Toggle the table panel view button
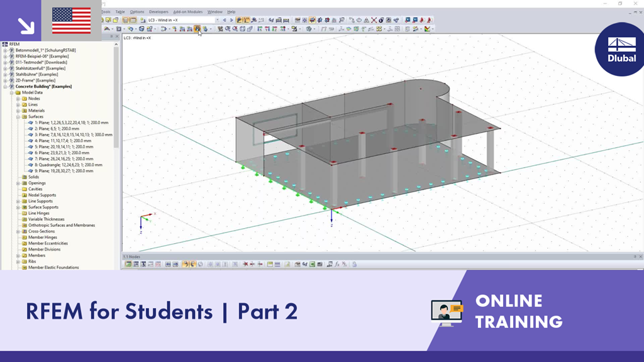 tap(133, 20)
